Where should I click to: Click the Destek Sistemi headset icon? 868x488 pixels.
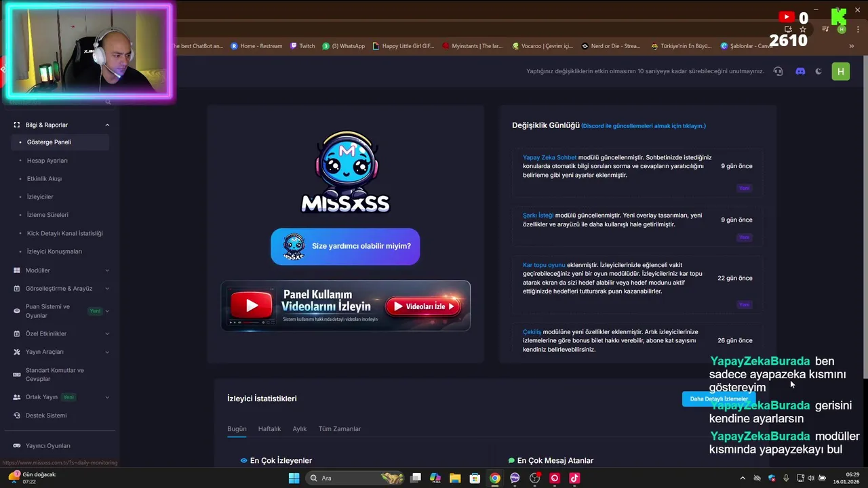pyautogui.click(x=17, y=415)
